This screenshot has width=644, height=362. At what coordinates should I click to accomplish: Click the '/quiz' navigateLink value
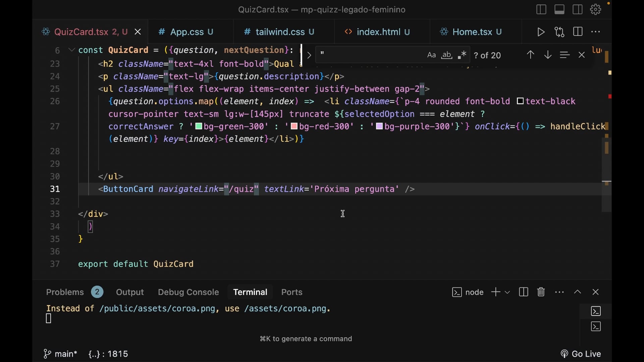(x=241, y=189)
